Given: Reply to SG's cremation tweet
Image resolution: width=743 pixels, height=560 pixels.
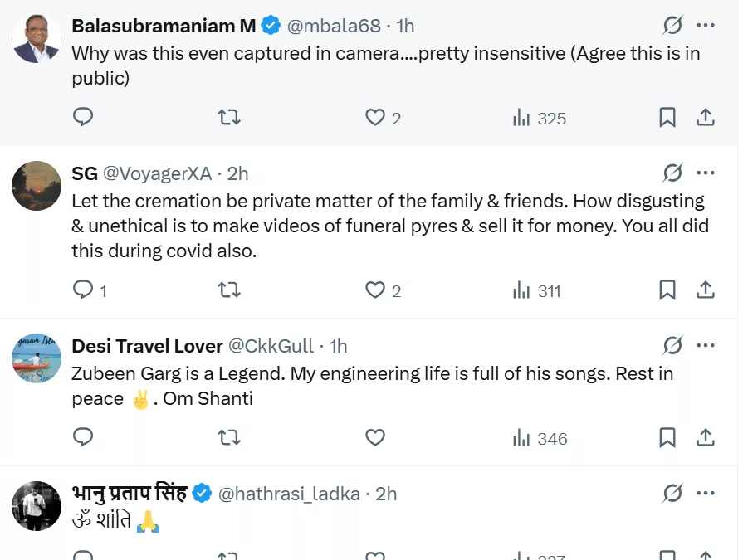Looking at the screenshot, I should tap(83, 290).
